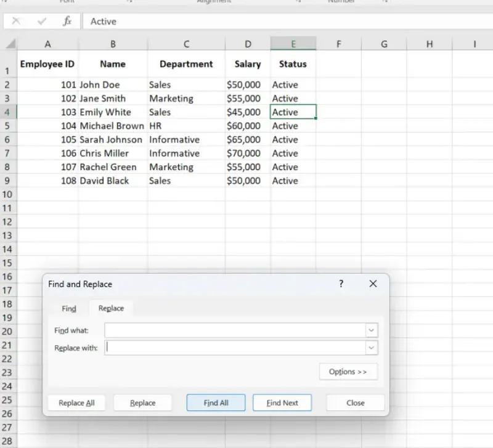The width and height of the screenshot is (493, 448).
Task: Select Emily White's Active status cell
Action: 293,112
